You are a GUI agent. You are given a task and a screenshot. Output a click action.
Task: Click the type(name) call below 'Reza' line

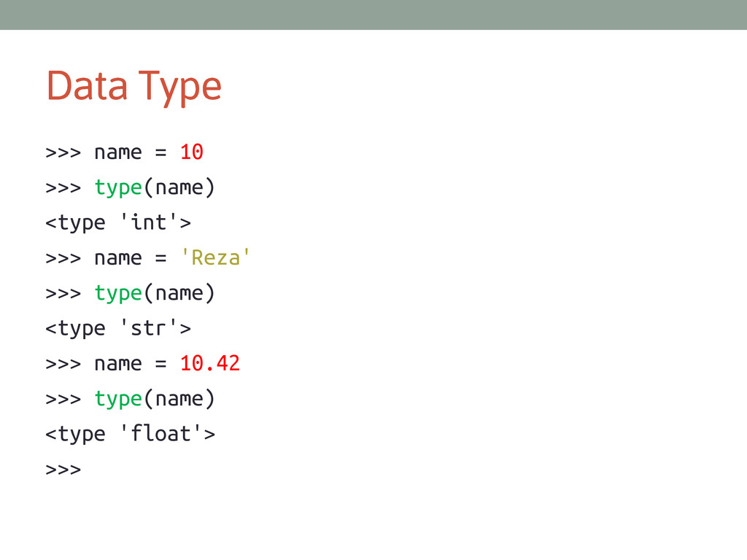[155, 293]
